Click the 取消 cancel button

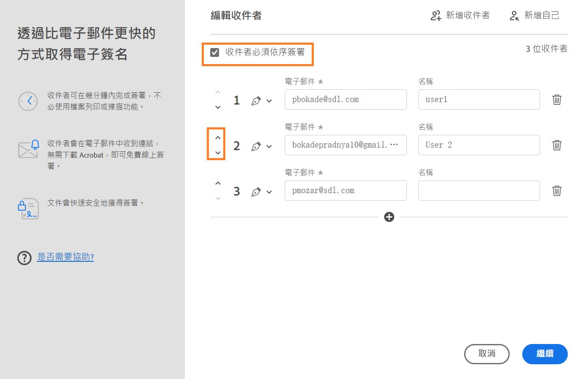(486, 354)
